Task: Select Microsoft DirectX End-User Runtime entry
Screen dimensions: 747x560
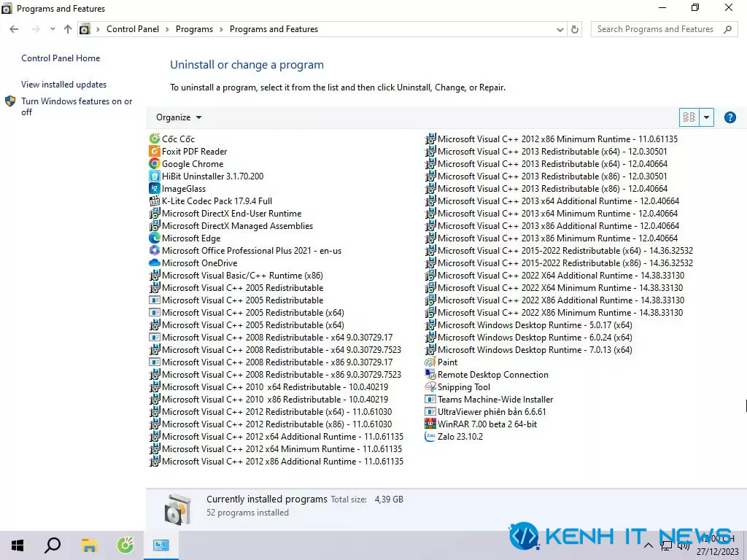Action: pos(225,214)
